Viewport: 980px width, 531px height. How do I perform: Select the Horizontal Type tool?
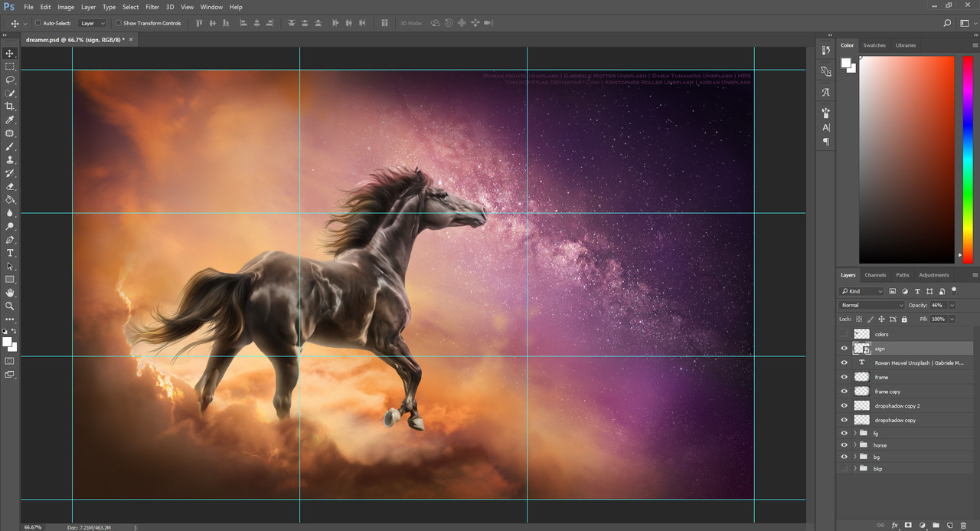(10, 253)
